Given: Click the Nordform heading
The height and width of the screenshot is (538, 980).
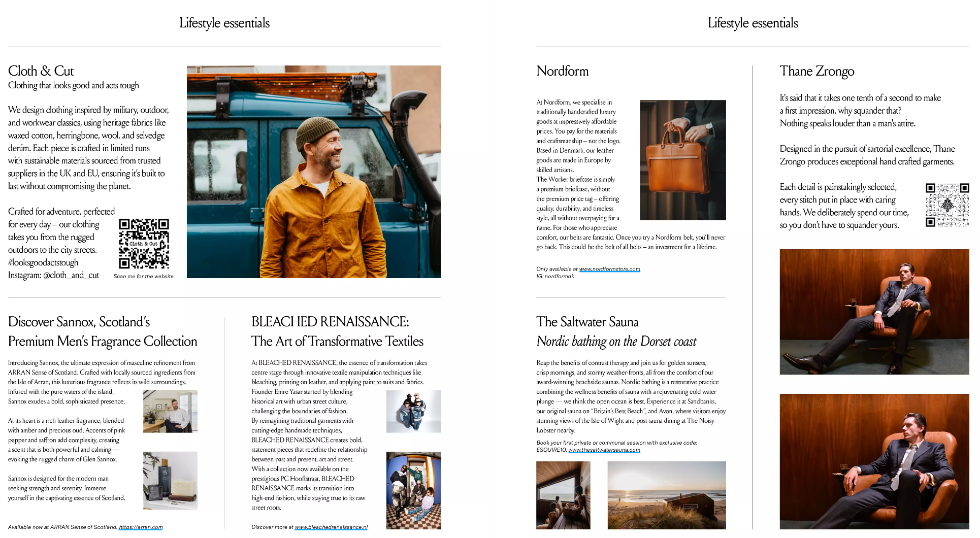Looking at the screenshot, I should [563, 71].
